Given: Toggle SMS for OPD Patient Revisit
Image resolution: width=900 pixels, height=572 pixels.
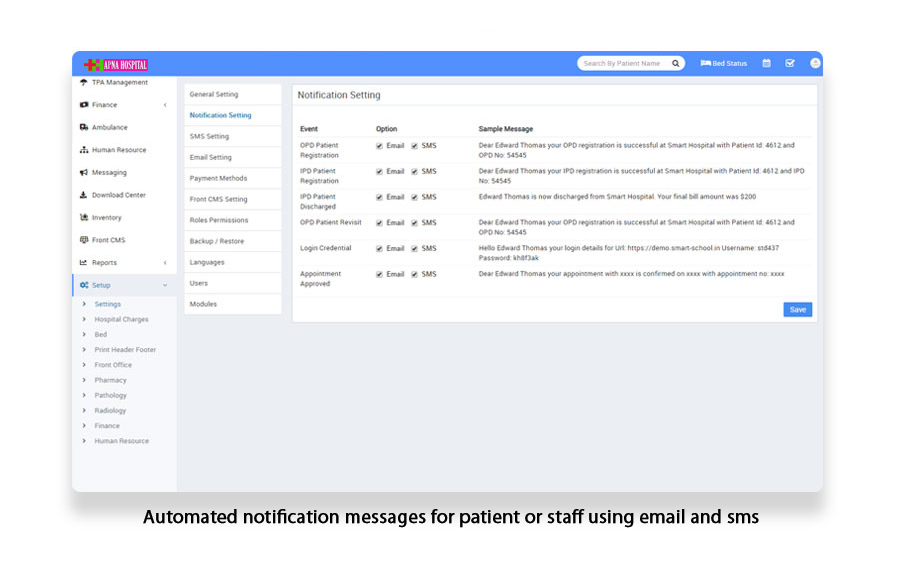Looking at the screenshot, I should coord(414,223).
